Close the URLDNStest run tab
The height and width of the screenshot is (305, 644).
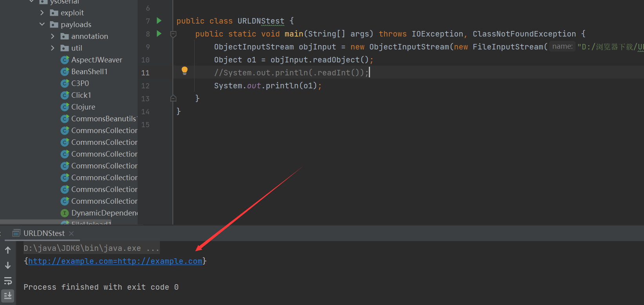click(71, 234)
